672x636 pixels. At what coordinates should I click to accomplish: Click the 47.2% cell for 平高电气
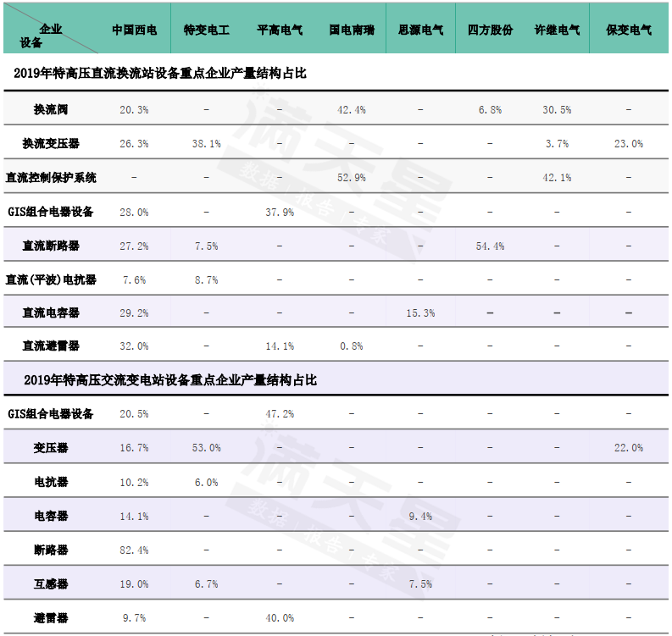pyautogui.click(x=280, y=414)
